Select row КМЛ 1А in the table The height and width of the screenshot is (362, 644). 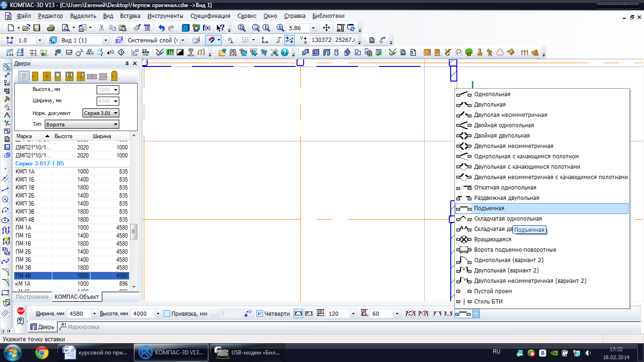(x=71, y=172)
